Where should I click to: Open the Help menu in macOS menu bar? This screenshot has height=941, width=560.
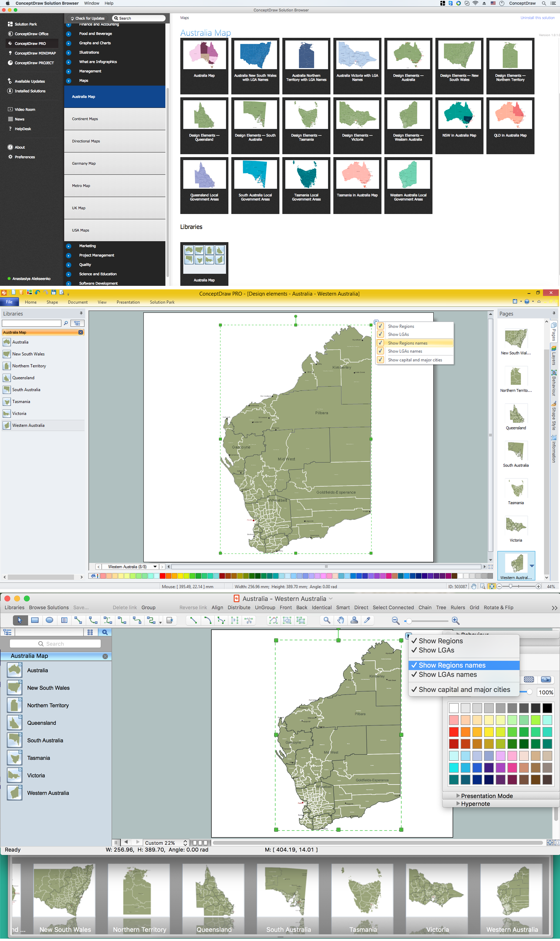[109, 4]
